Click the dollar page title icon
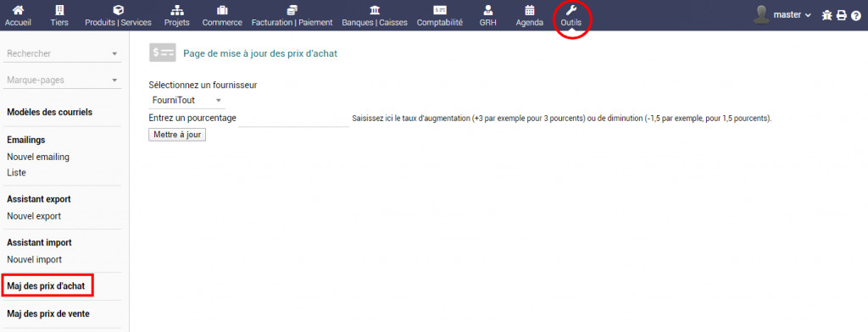The height and width of the screenshot is (332, 868). [x=163, y=53]
